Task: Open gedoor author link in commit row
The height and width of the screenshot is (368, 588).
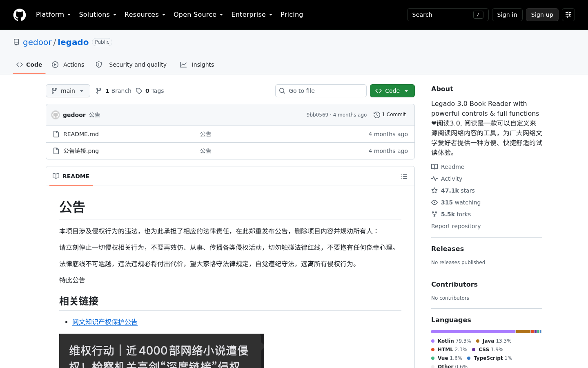Action: [x=74, y=115]
